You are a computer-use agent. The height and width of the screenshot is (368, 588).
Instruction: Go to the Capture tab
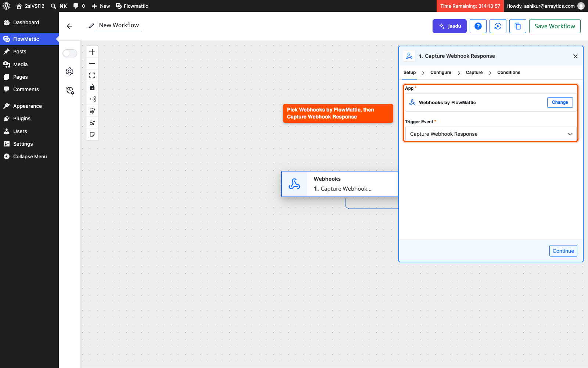click(x=474, y=72)
